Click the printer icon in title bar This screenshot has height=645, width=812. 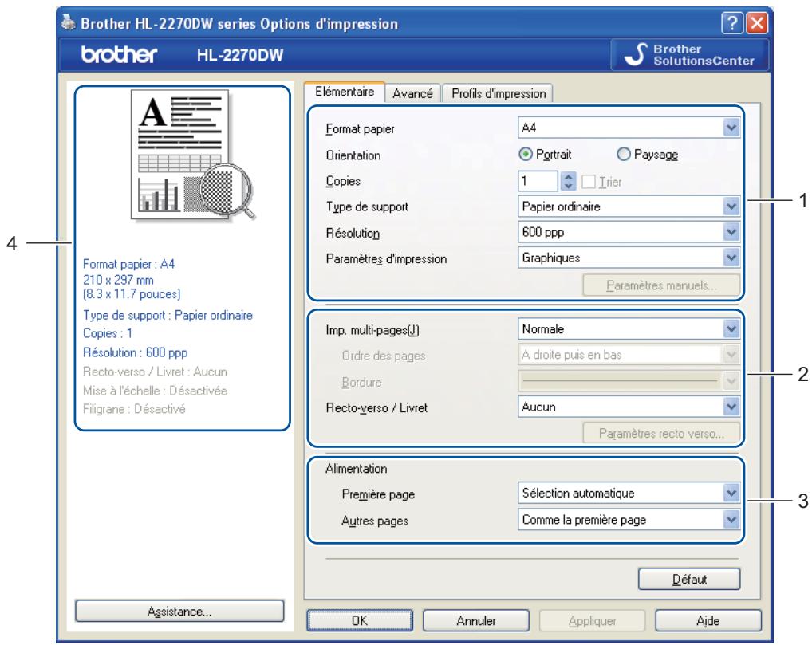coord(69,23)
